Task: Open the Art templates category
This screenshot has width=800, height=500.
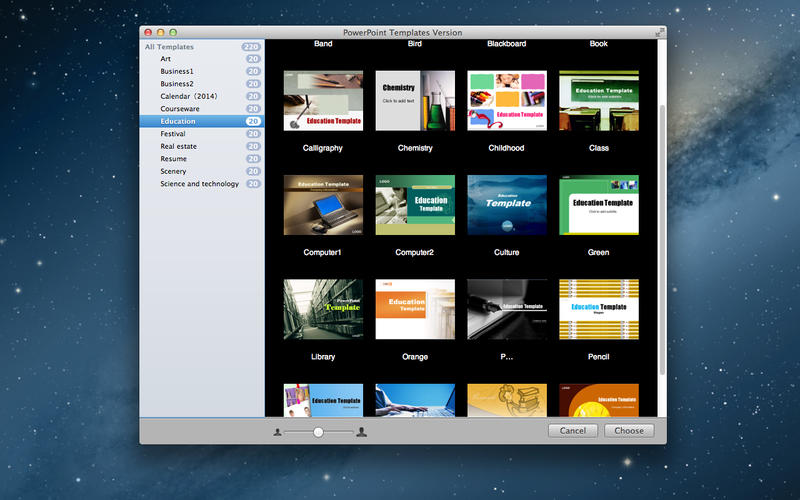Action: [x=166, y=59]
